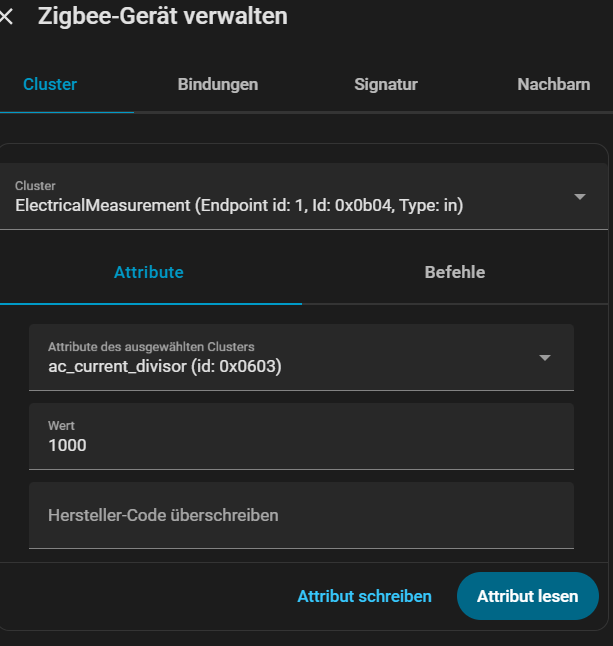Focus the Hersteller-Code überschreiben field

300,515
